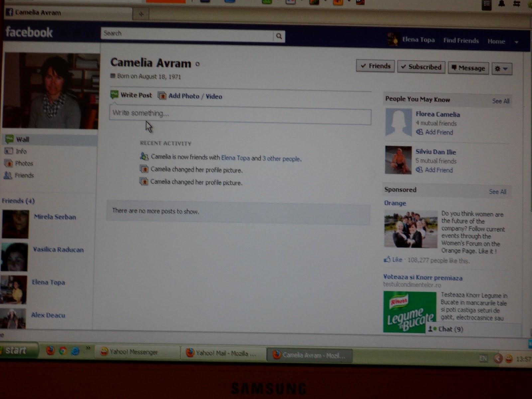This screenshot has height=399, width=532.
Task: Select Write Post tab
Action: click(131, 95)
